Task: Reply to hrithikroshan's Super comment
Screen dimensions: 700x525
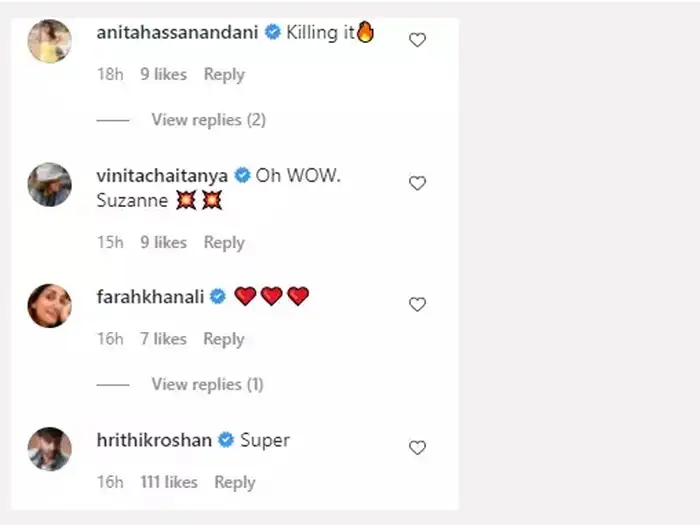Action: click(x=235, y=482)
